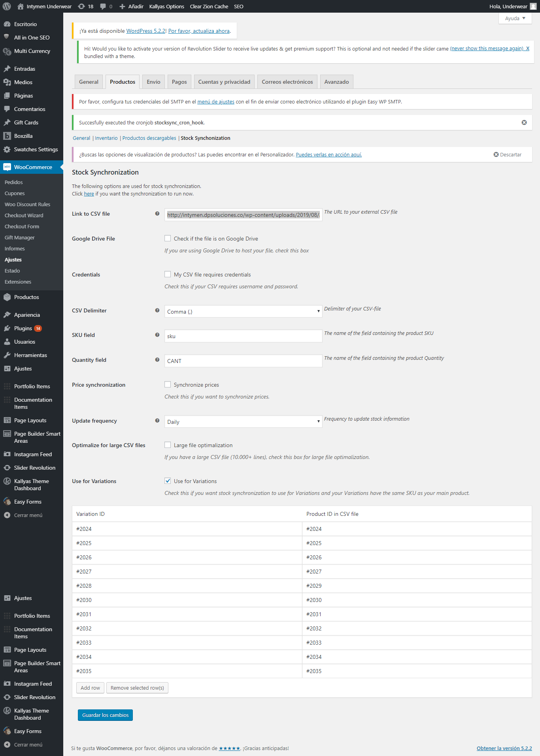Click help icon next to SKU field

tap(157, 335)
